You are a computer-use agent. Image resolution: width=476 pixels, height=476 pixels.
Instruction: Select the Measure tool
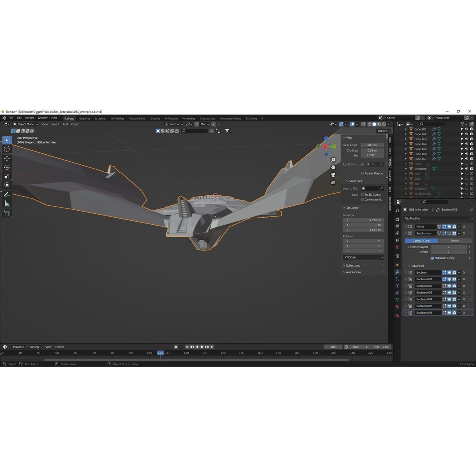tap(7, 204)
